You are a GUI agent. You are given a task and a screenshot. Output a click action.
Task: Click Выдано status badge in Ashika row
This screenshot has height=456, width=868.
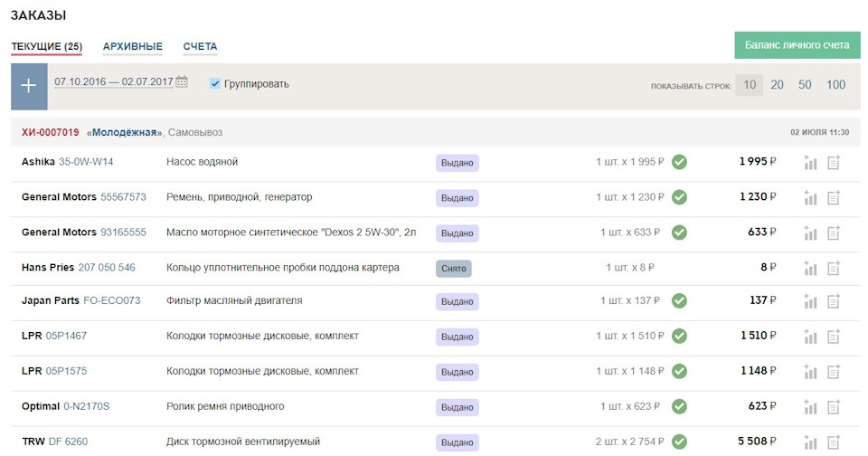pyautogui.click(x=458, y=163)
